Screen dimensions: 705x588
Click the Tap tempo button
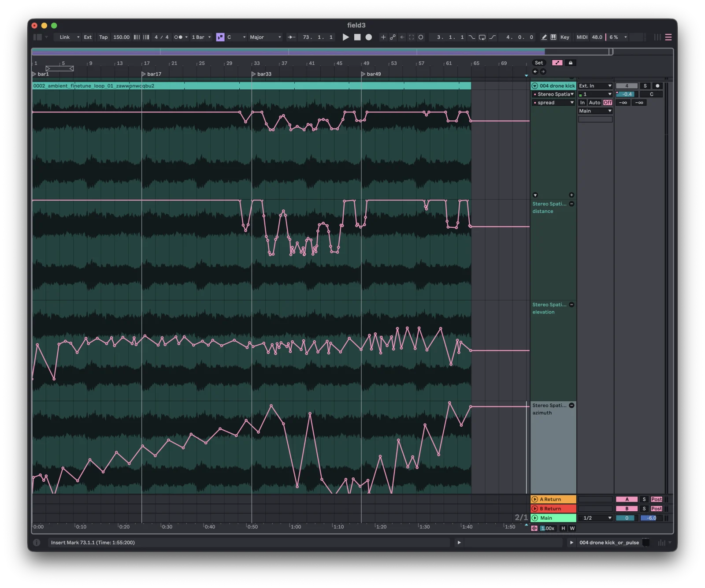[104, 37]
